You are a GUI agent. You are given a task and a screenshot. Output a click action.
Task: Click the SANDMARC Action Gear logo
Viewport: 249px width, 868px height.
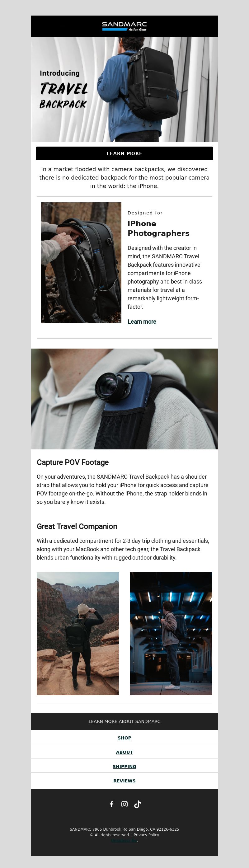tap(124, 26)
